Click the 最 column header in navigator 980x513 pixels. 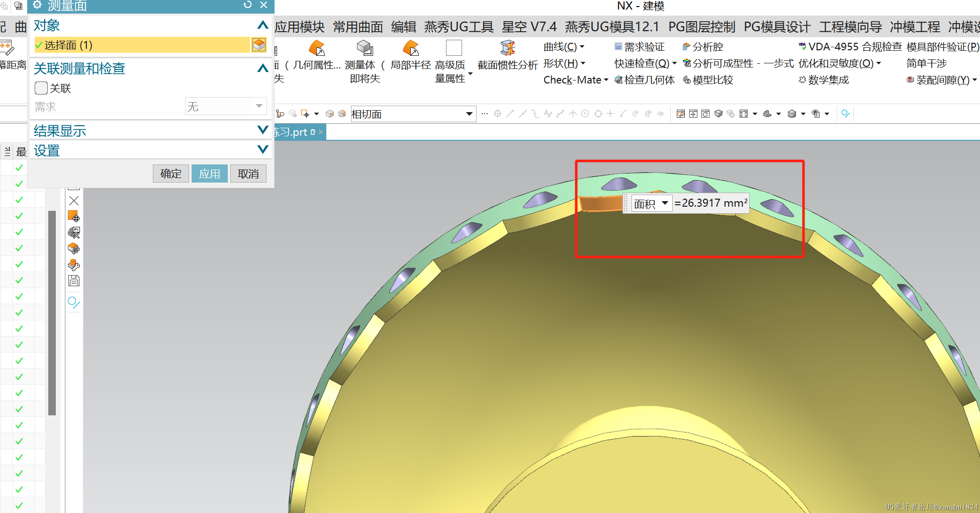click(21, 152)
